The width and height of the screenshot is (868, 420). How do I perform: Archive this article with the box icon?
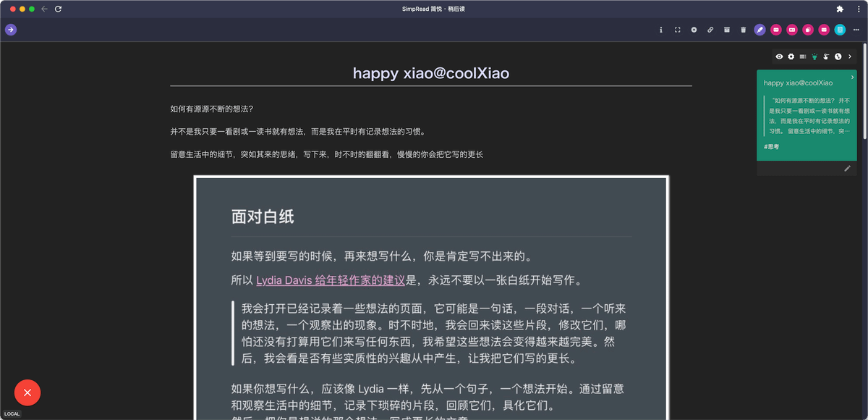tap(727, 30)
